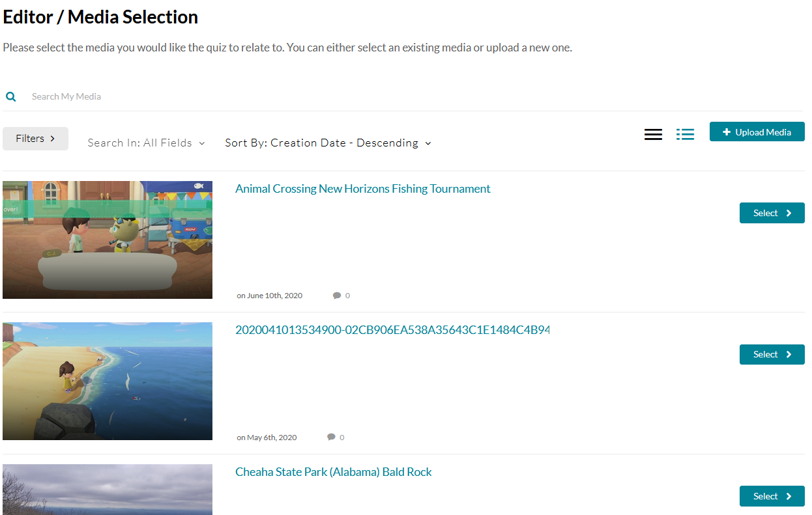Click the Upload Media button
This screenshot has width=812, height=515.
[757, 132]
